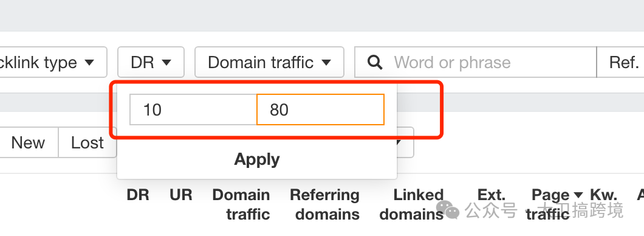Sort by the DR column header
The width and height of the screenshot is (644, 236).
coord(138,195)
